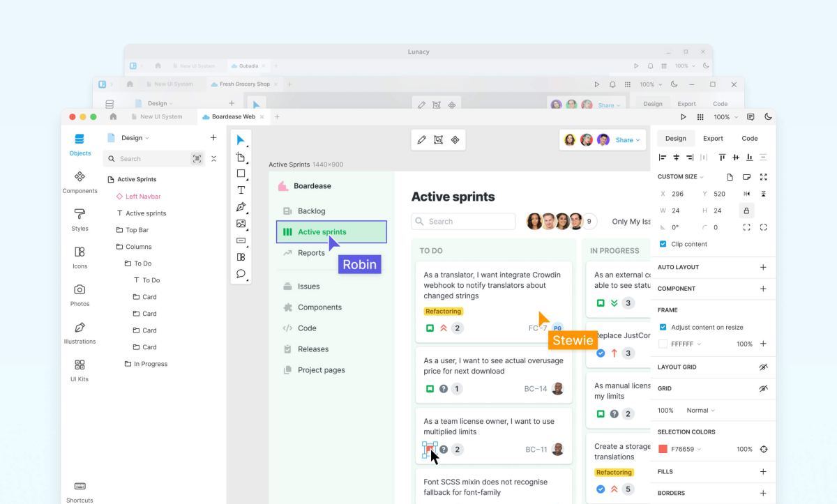837x504 pixels.
Task: Collapse all layers in the list
Action: tap(213, 159)
